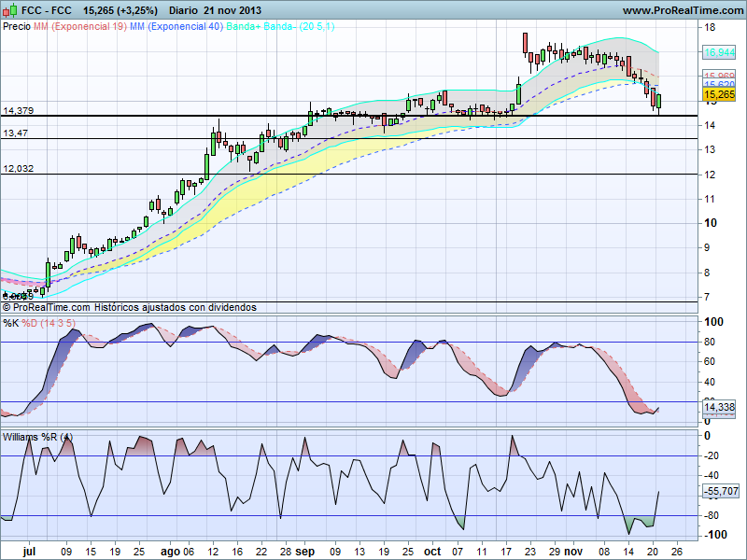Click the -55,707 Williams %R value tag
Image resolution: width=747 pixels, height=560 pixels.
click(720, 491)
